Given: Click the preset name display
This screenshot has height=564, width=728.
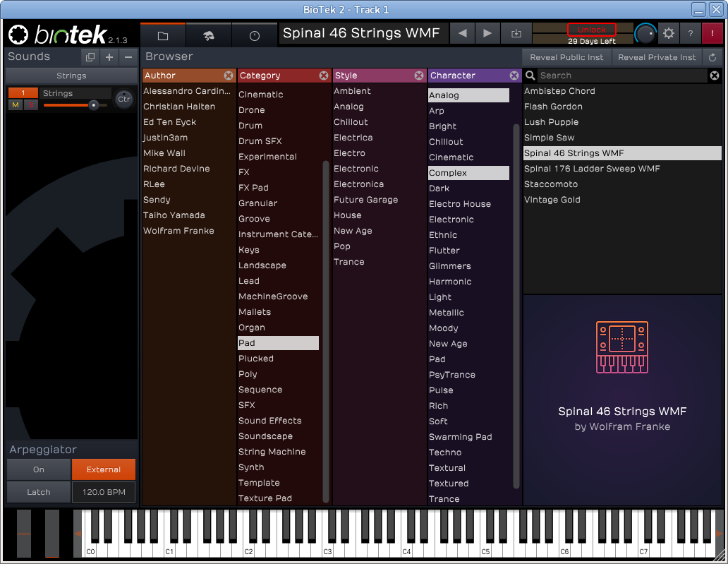Looking at the screenshot, I should click(x=363, y=33).
